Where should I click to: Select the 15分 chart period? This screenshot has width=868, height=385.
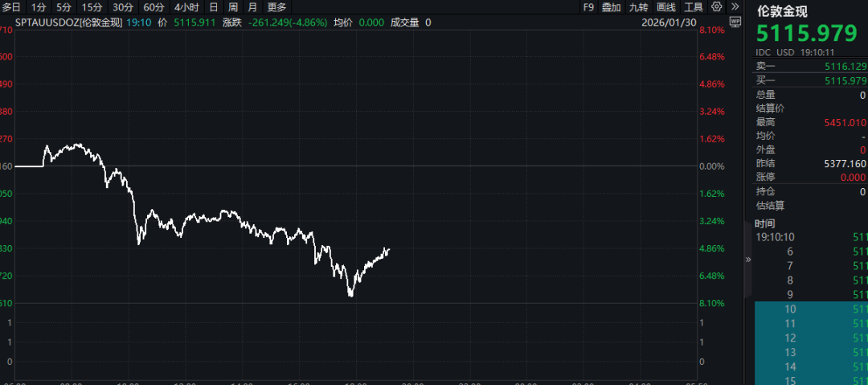click(92, 7)
